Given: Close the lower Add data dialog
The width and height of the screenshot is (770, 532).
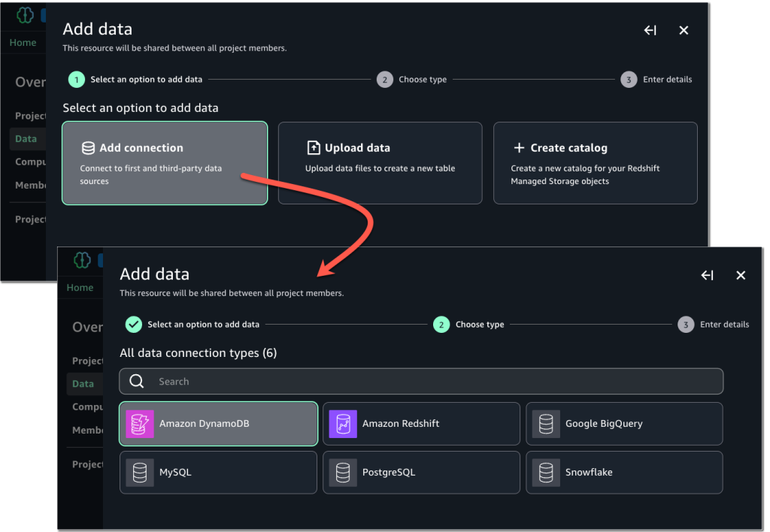Looking at the screenshot, I should tap(741, 275).
